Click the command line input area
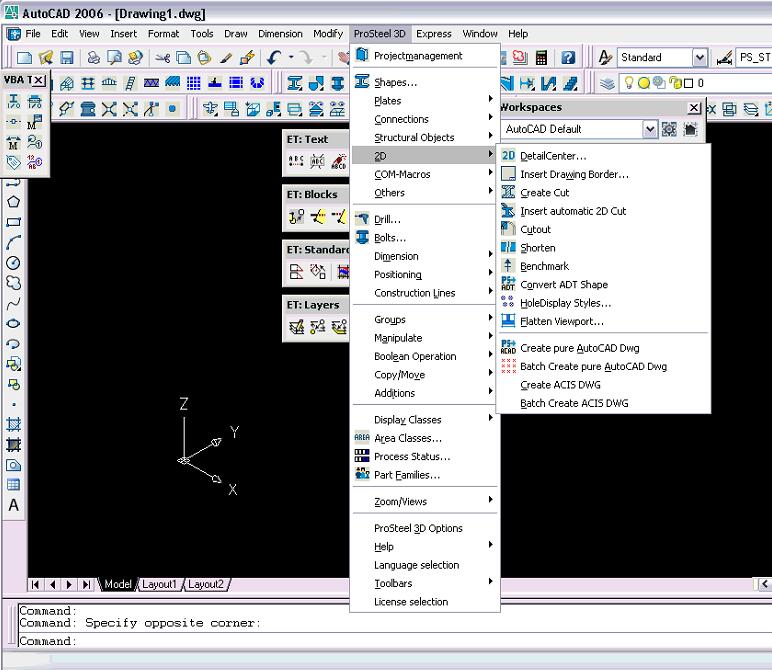The height and width of the screenshot is (670, 772). point(394,641)
